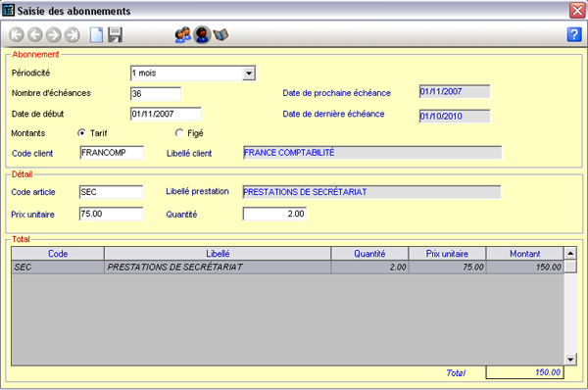Click the Périodicité combo box showing 1 mois
This screenshot has height=390, width=588.
193,73
